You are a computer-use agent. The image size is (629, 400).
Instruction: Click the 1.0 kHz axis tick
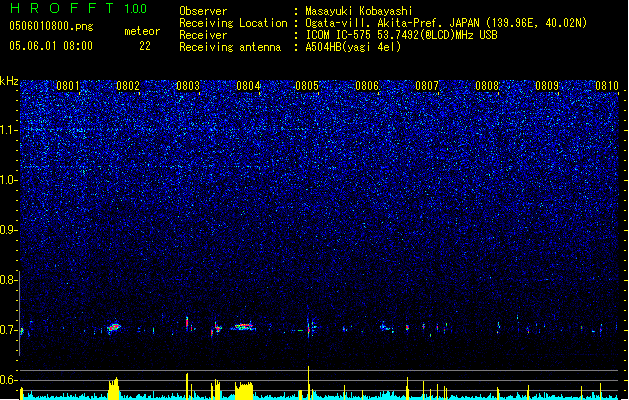pos(9,180)
